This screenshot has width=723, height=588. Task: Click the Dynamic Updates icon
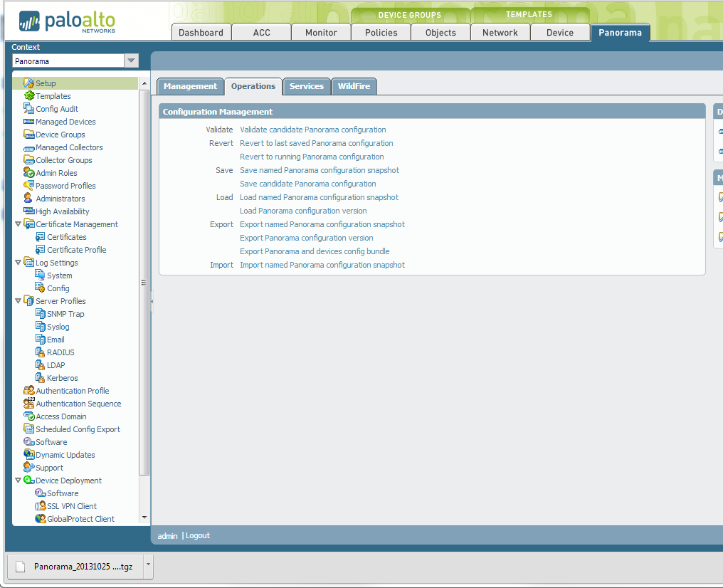[29, 454]
